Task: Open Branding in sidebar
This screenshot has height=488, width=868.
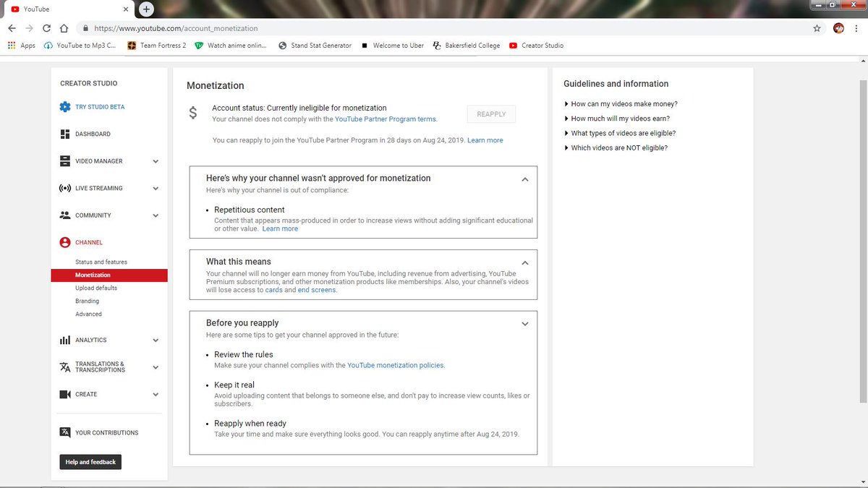Action: (x=88, y=301)
